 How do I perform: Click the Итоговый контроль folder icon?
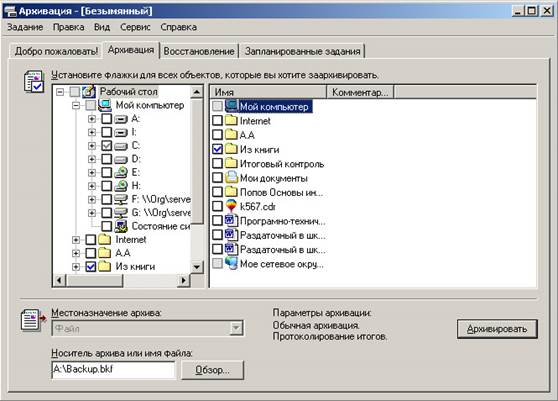[231, 163]
